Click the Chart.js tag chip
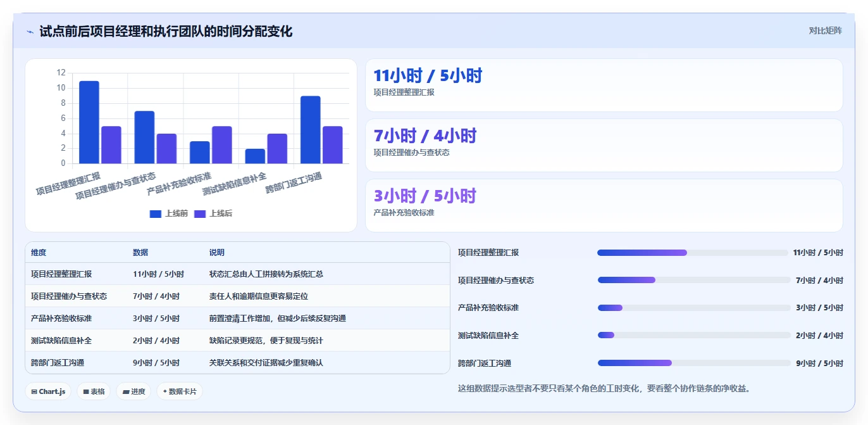Viewport: 868px width, 425px height. click(x=48, y=391)
